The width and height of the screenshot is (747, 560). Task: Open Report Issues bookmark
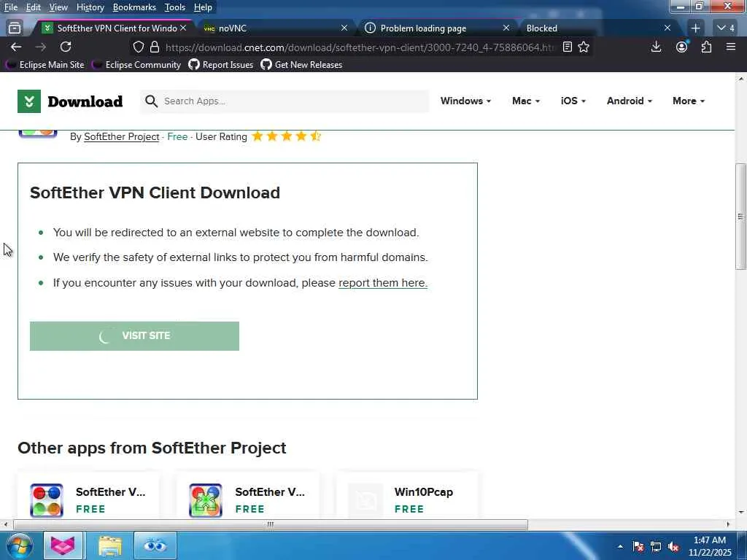(x=221, y=65)
